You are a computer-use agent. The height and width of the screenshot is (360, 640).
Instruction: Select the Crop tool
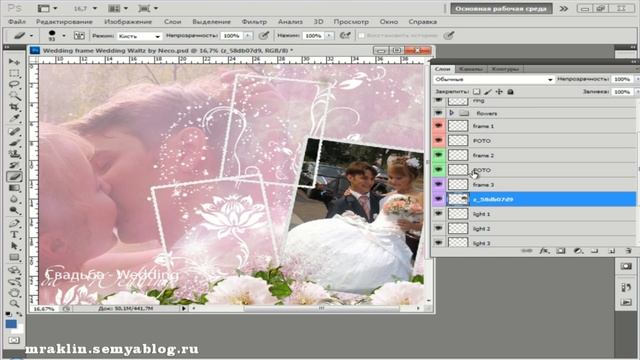click(14, 107)
